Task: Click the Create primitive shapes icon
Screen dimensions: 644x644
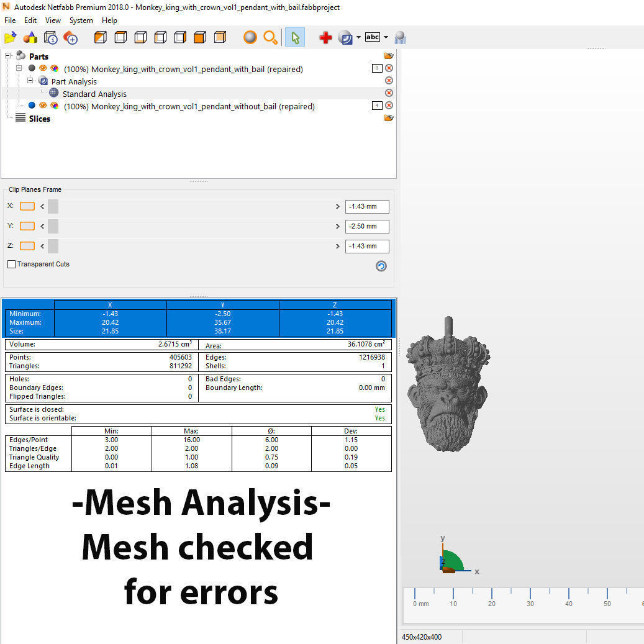Action: tap(30, 38)
